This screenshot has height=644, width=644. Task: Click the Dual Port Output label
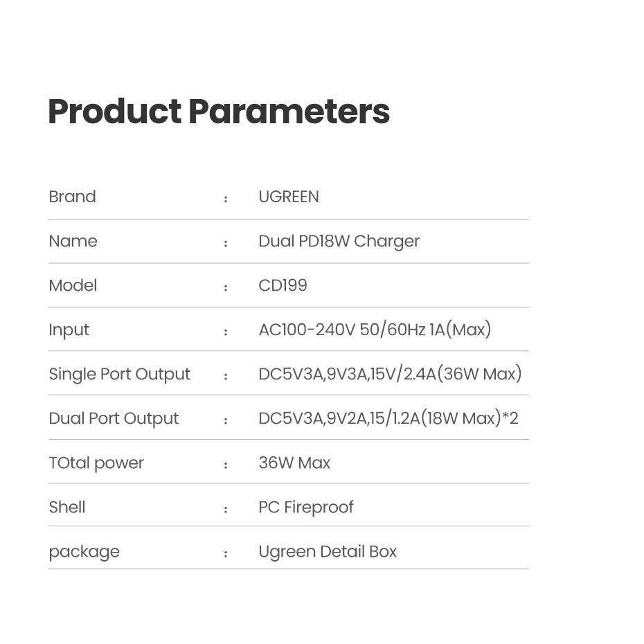[x=114, y=418]
